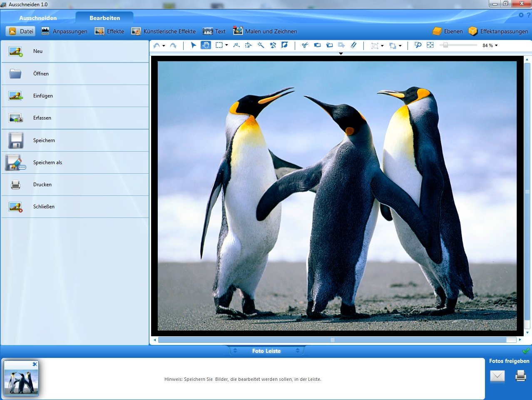Click the zoom slider handle
Screen dimensions: 532x400
445,45
